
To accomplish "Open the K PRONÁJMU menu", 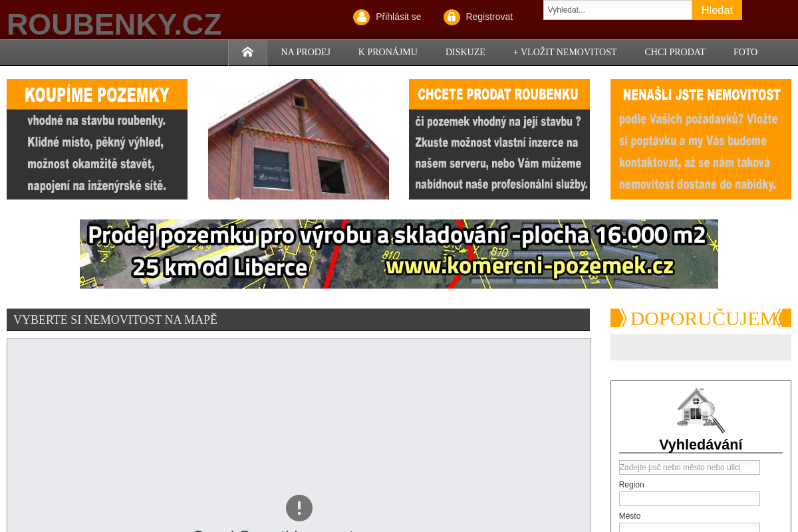I will (x=388, y=52).
